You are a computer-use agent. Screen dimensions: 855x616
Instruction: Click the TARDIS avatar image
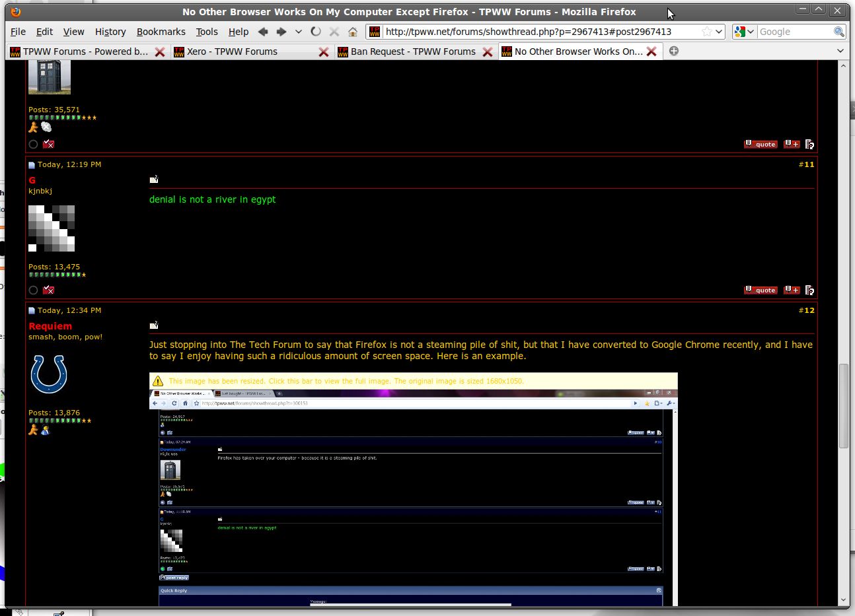tap(50, 77)
